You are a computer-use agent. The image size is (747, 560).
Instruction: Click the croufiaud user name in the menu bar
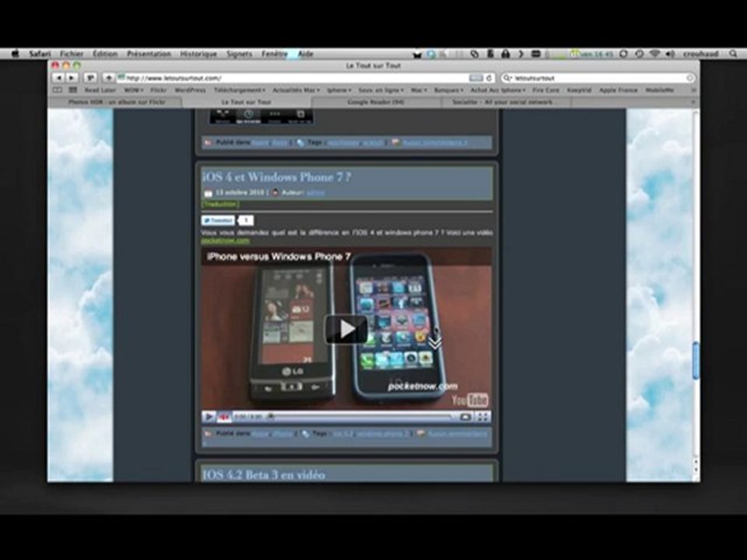point(700,54)
